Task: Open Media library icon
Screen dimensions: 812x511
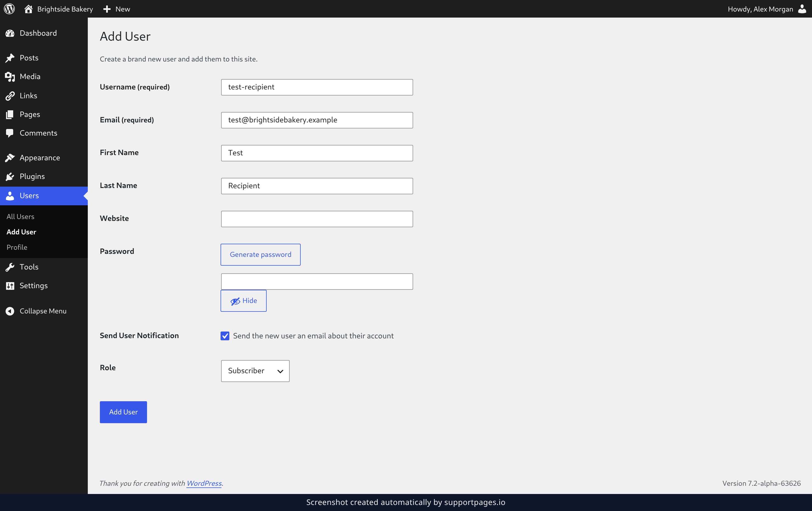Action: pos(10,77)
